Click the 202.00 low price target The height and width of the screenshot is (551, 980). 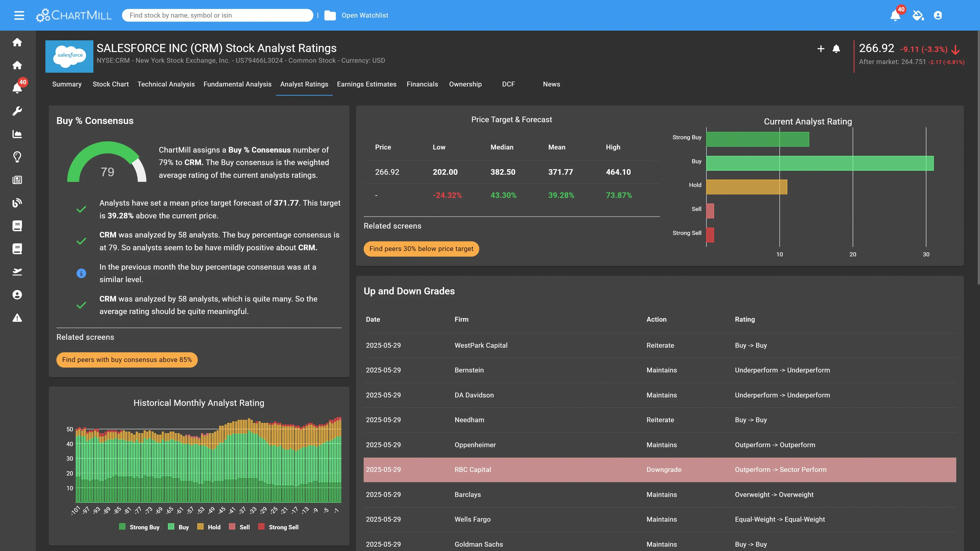point(445,172)
